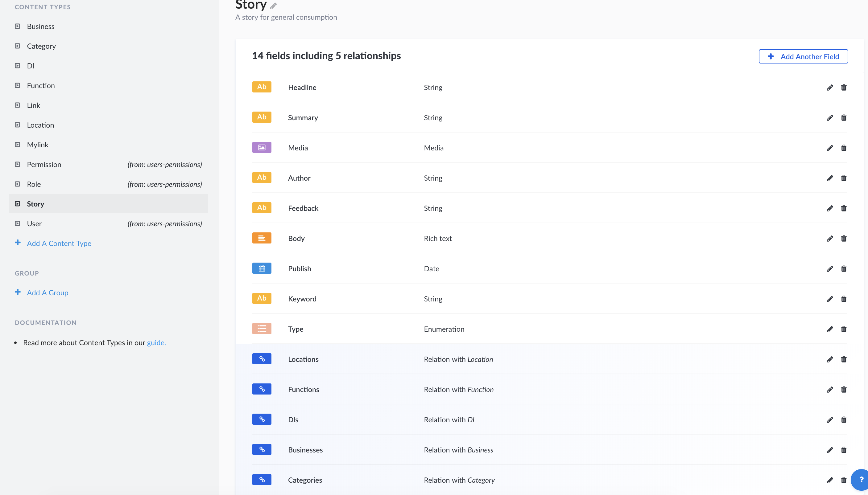Expand the User content type arrow
Viewport: 868px width, 495px height.
(17, 223)
